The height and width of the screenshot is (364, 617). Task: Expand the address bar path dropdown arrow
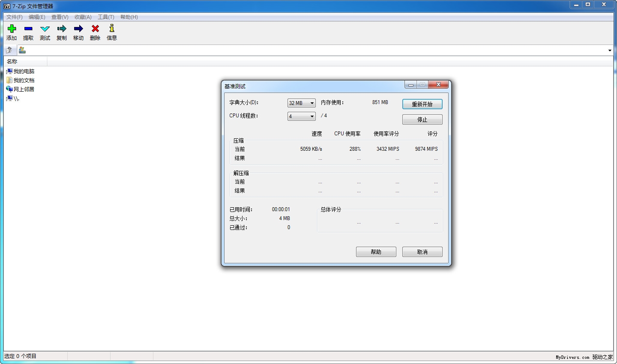(x=610, y=51)
